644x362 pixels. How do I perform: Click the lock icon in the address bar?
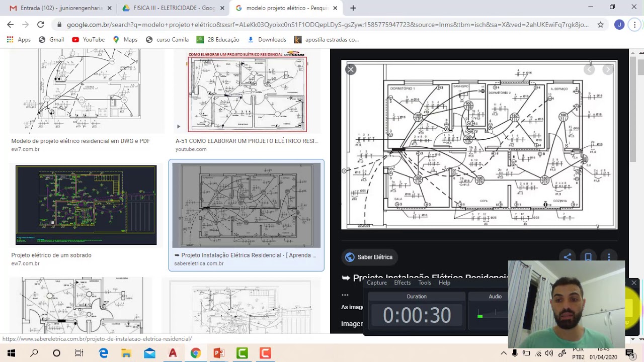point(60,24)
